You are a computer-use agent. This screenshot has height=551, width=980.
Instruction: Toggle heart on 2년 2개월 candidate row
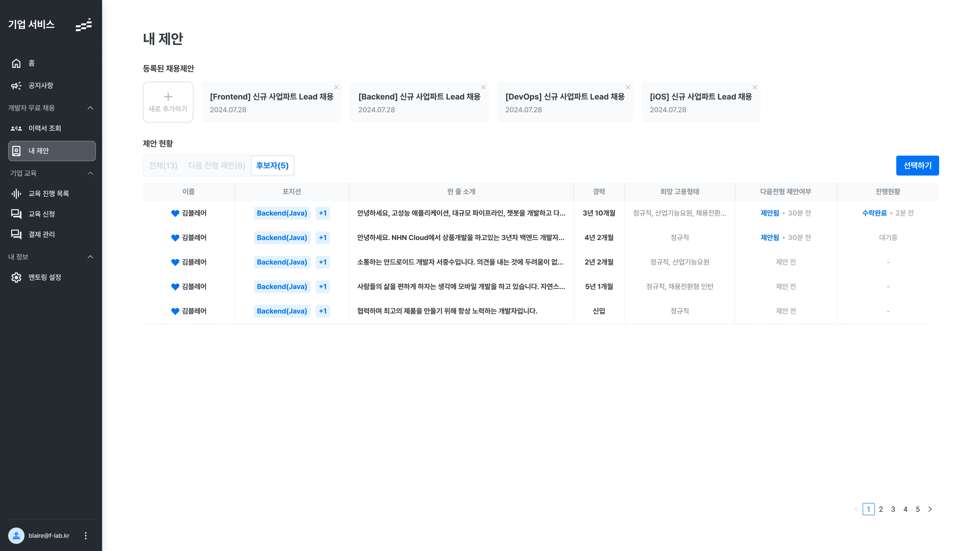coord(175,262)
